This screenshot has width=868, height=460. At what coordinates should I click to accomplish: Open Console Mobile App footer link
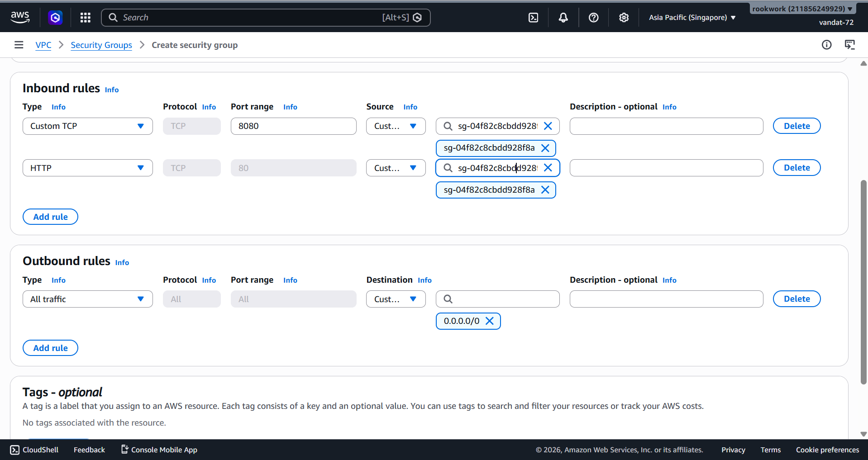[159, 450]
